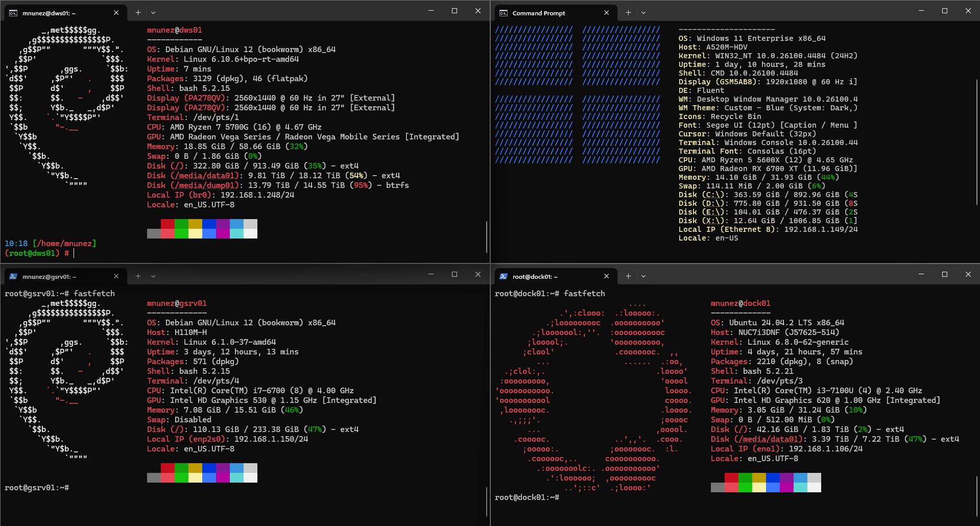
Task: Click the (root@dws01) # prompt line
Action: click(x=39, y=253)
